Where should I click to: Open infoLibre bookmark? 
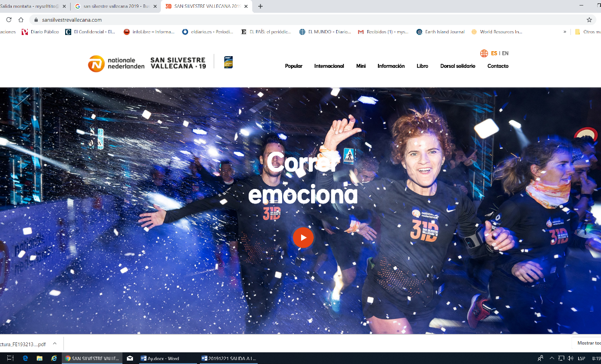tap(149, 32)
